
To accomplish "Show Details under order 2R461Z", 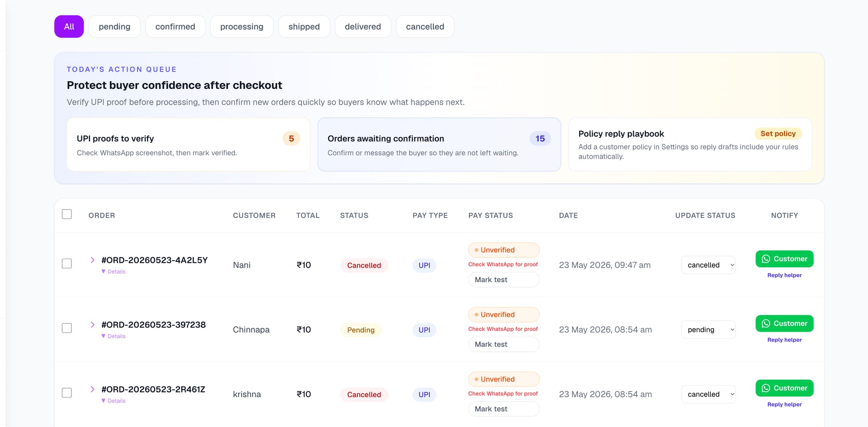I will (113, 401).
